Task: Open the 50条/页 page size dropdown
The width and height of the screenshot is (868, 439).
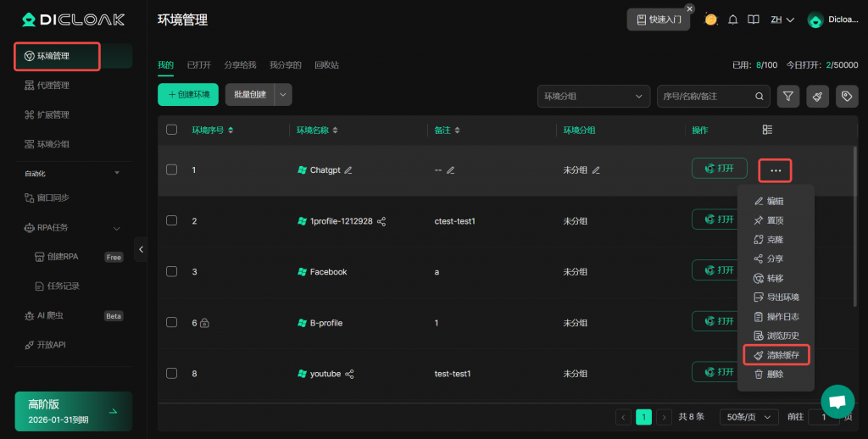Action: click(x=748, y=417)
